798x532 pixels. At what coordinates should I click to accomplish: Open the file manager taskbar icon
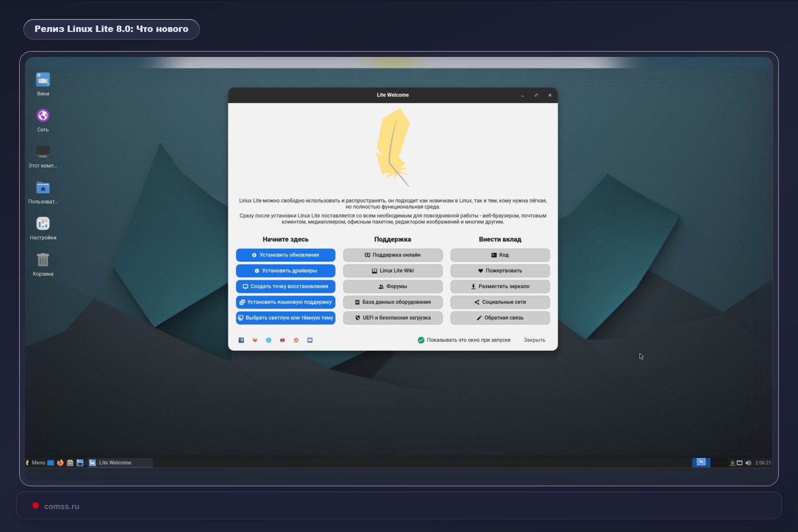[70, 463]
